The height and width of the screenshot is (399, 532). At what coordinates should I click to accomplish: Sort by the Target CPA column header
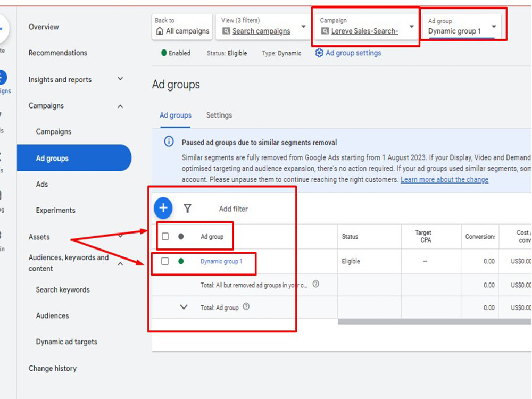[x=423, y=237]
